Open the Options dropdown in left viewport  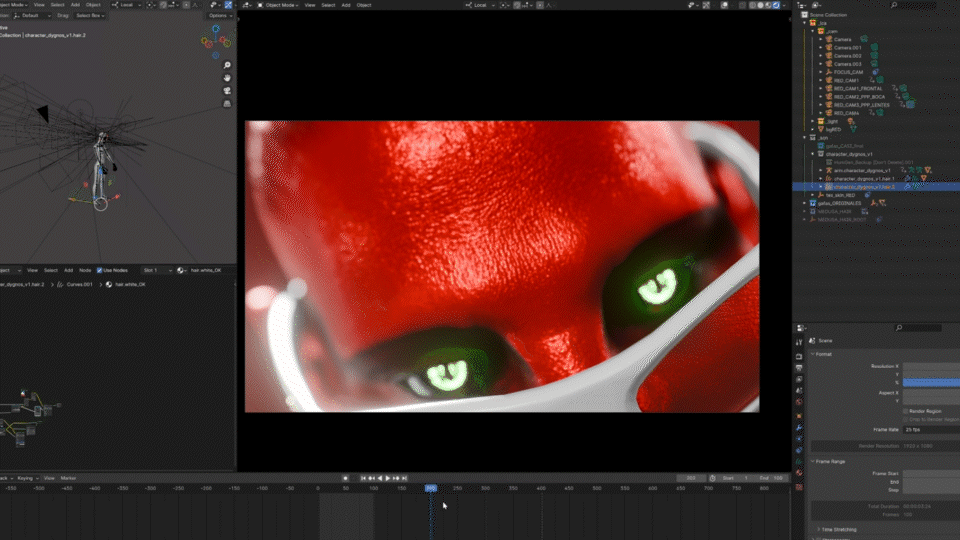[219, 15]
